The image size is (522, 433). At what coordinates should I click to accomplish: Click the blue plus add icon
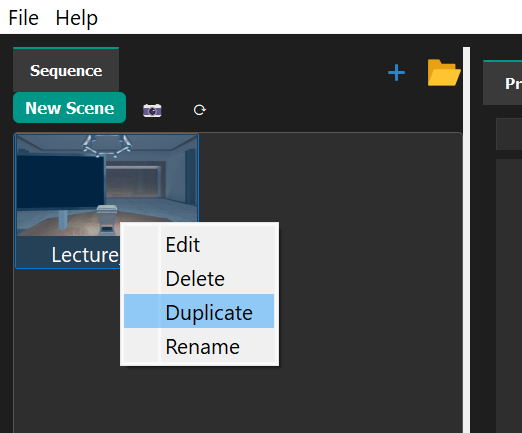point(396,73)
